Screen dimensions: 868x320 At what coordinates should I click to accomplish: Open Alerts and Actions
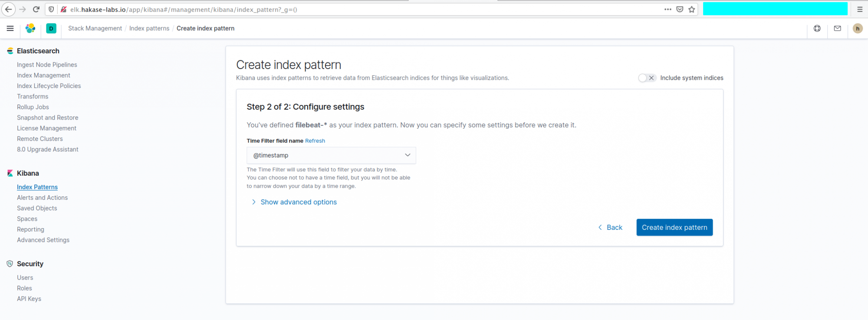pyautogui.click(x=43, y=198)
